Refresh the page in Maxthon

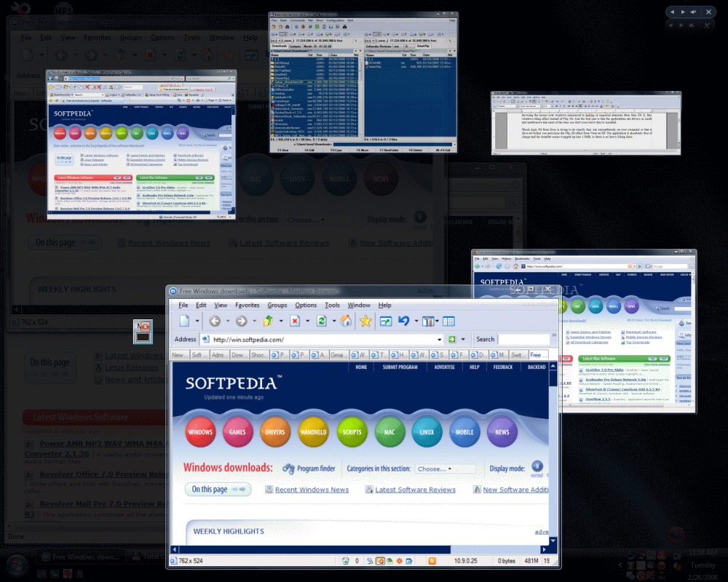321,321
